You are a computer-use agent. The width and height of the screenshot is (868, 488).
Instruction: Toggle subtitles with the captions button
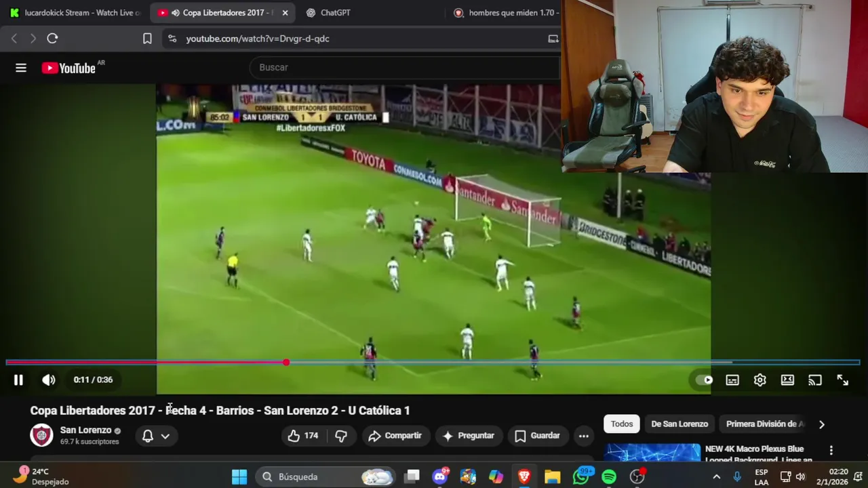[732, 380]
